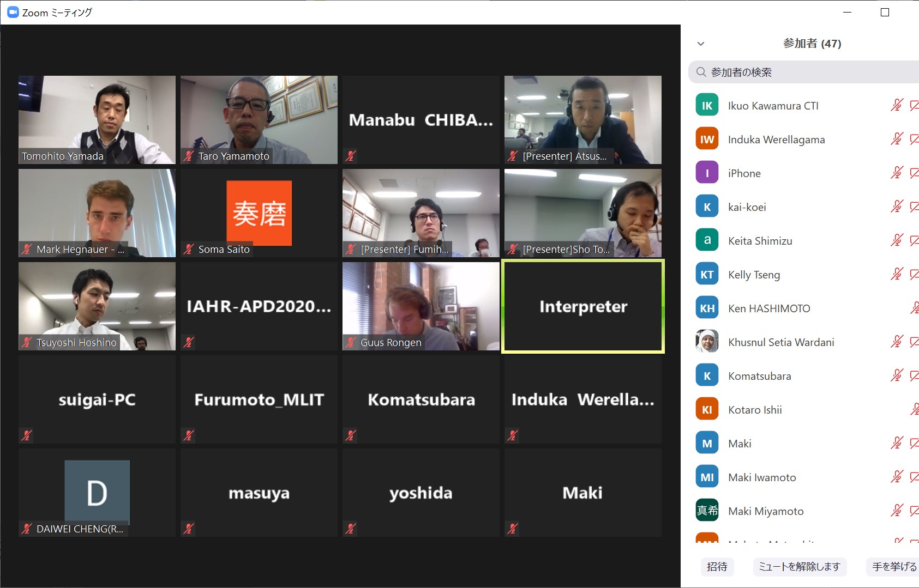Click the IW avatar for Induka Werellagama

(x=707, y=139)
